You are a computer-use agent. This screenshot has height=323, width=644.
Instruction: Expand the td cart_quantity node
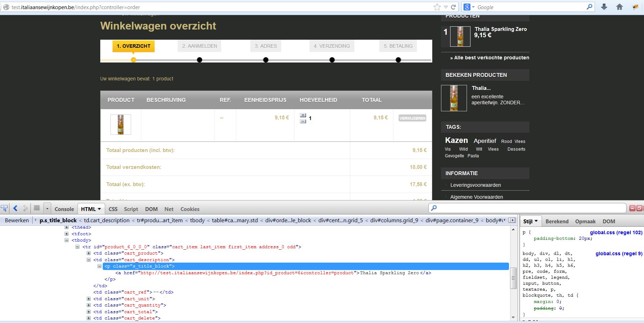pos(89,305)
